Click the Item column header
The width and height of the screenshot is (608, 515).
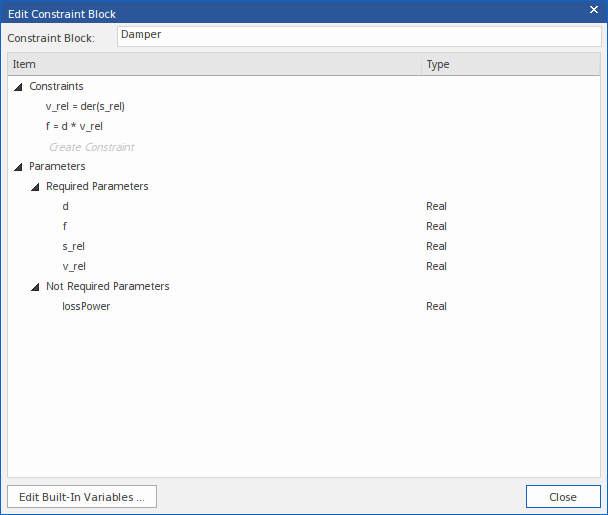214,64
